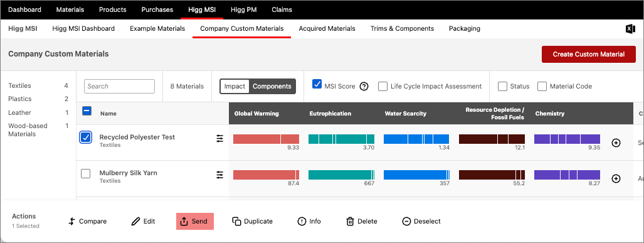Expand plus icon for Mulberry Silk Yarn row

pyautogui.click(x=616, y=178)
